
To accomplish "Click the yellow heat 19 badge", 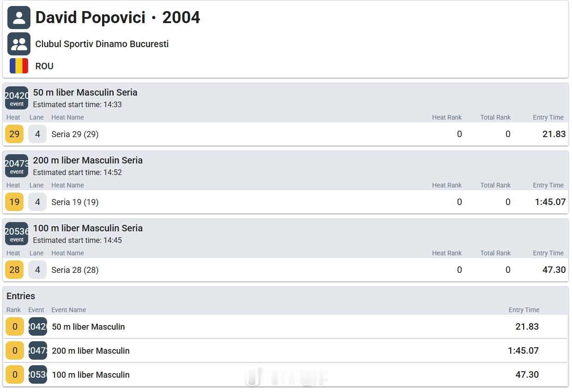I will pyautogui.click(x=14, y=202).
